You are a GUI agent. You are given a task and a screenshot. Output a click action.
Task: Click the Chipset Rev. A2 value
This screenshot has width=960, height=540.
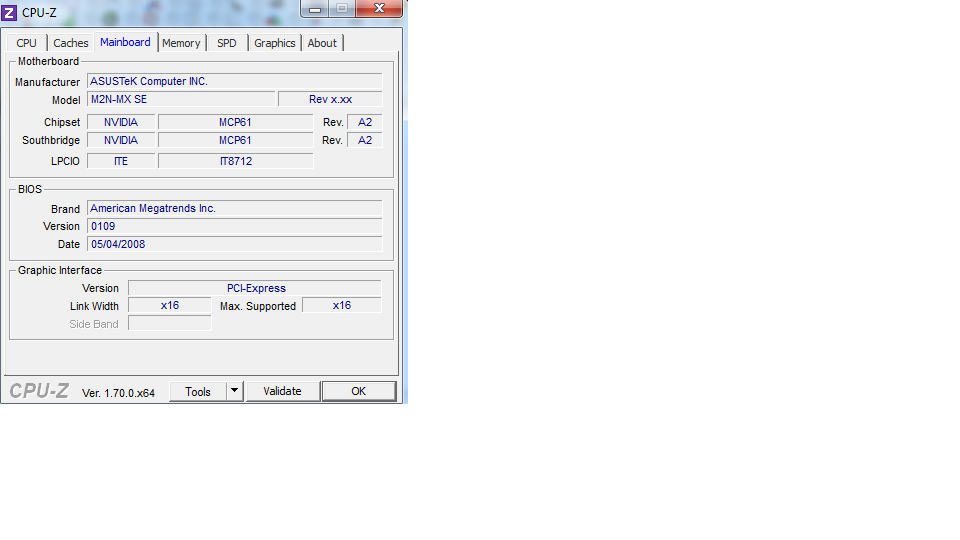365,122
